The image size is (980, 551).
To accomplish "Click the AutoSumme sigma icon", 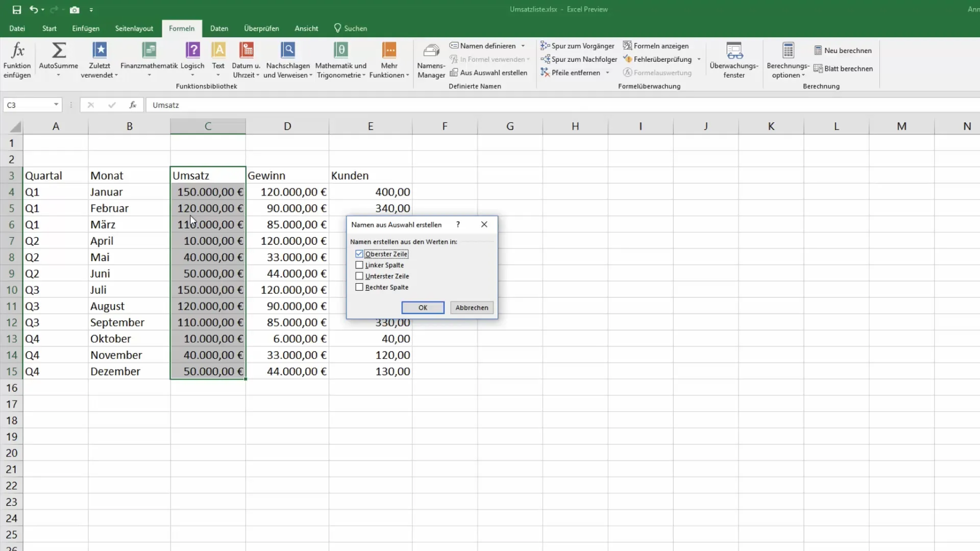I will click(59, 51).
